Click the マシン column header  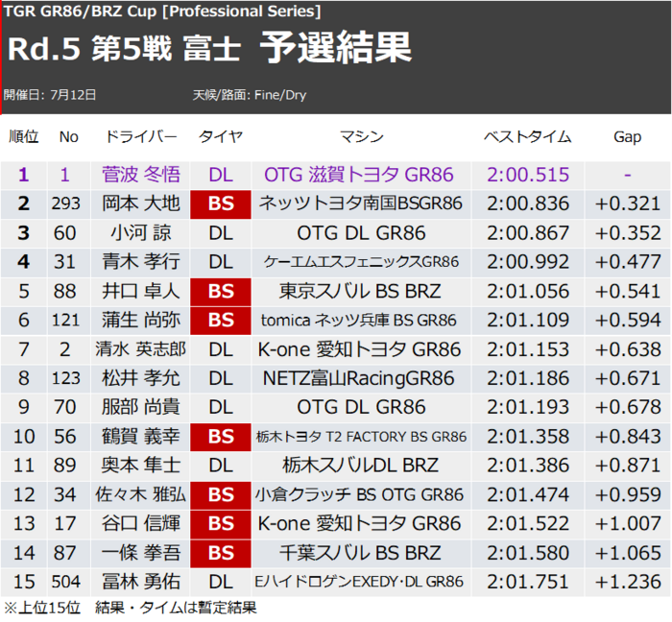[361, 136]
